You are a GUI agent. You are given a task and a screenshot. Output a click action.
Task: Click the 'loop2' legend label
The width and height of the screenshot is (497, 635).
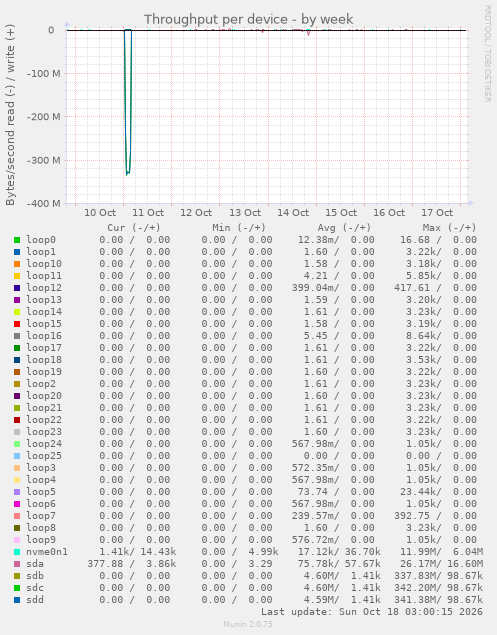41,384
